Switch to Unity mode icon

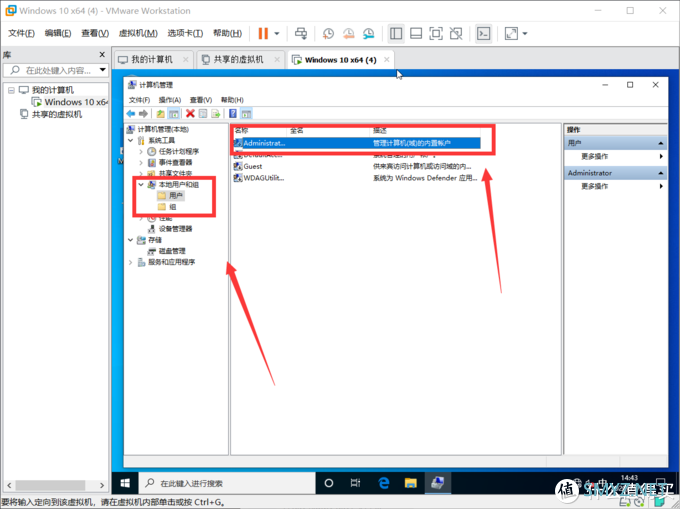pos(456,33)
